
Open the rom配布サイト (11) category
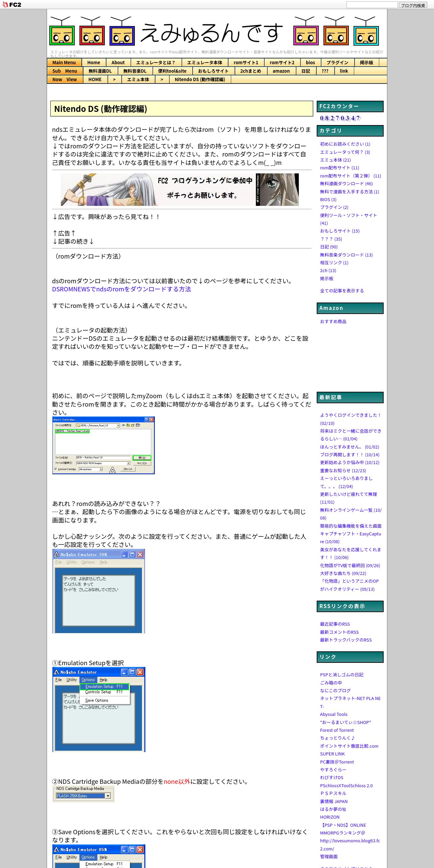point(340,168)
